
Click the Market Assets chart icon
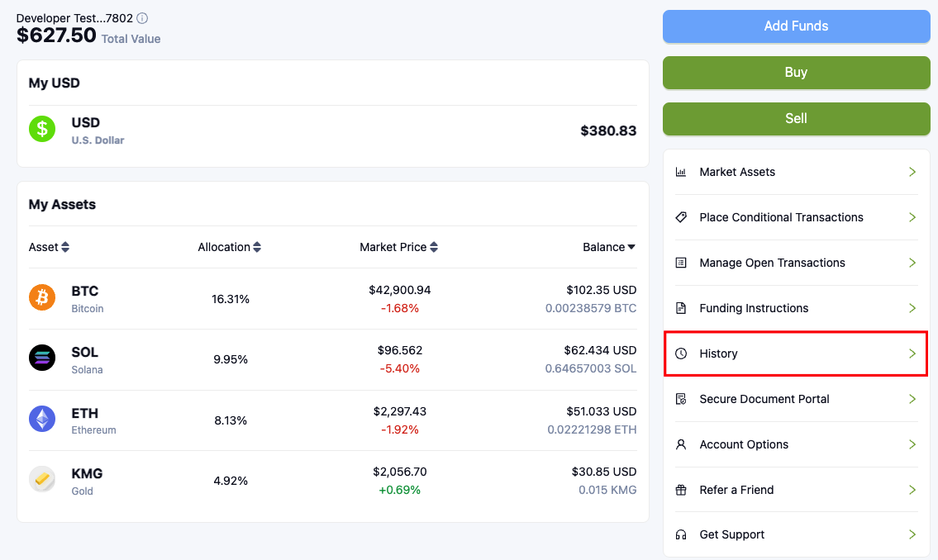[681, 172]
